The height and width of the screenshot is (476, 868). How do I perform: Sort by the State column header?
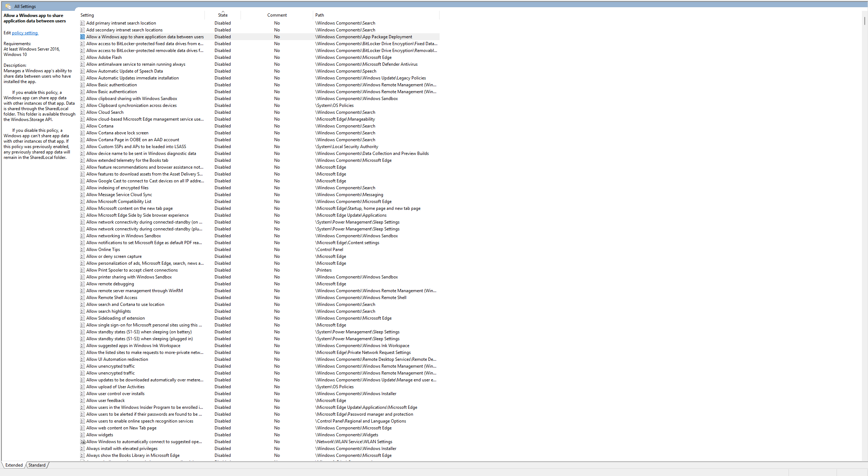[223, 15]
